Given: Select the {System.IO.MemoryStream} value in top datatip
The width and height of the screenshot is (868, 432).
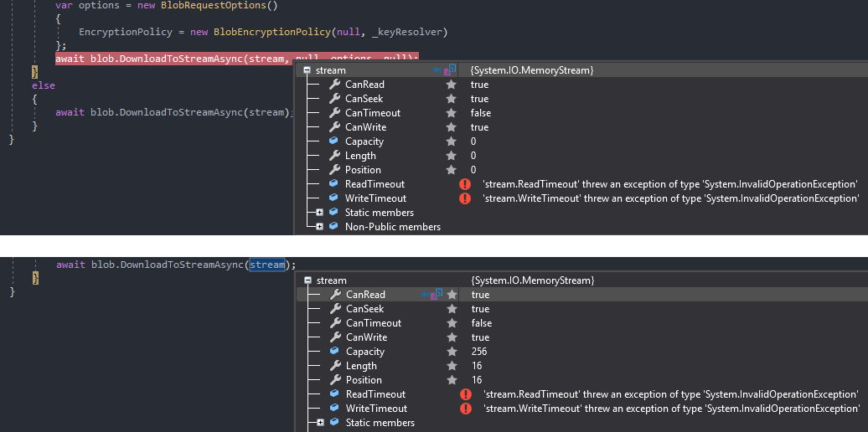Looking at the screenshot, I should pos(532,70).
